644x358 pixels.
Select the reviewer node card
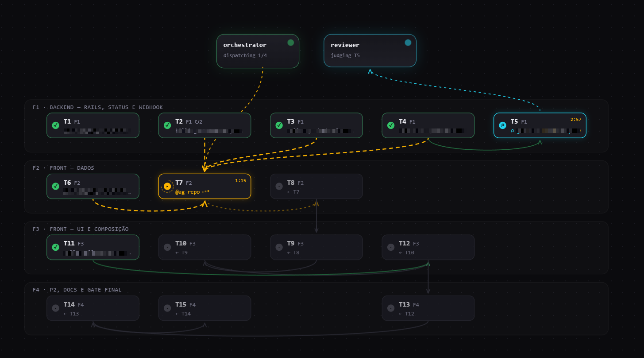click(370, 51)
